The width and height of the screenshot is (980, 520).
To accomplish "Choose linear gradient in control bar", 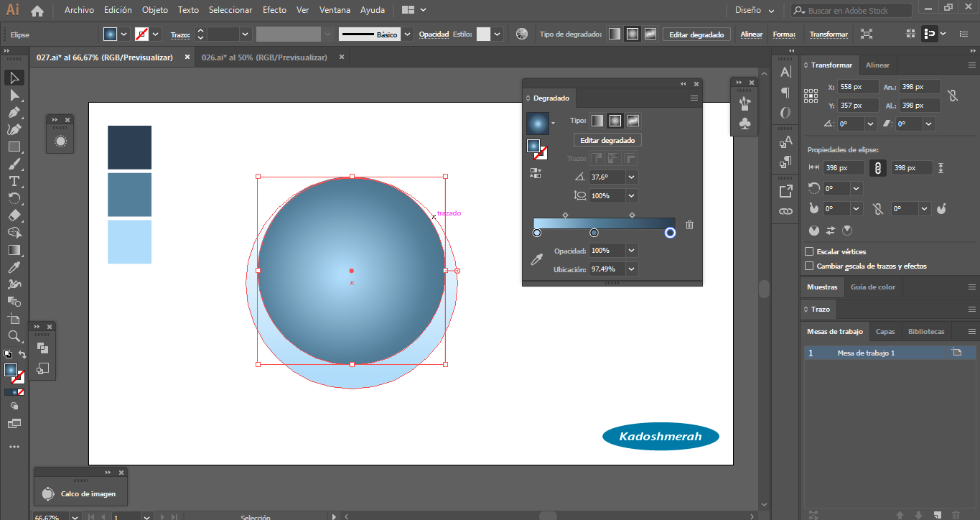I will point(615,34).
